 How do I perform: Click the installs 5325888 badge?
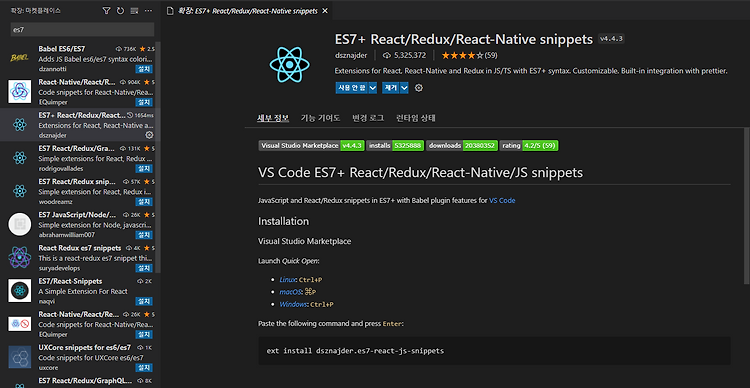pyautogui.click(x=395, y=145)
